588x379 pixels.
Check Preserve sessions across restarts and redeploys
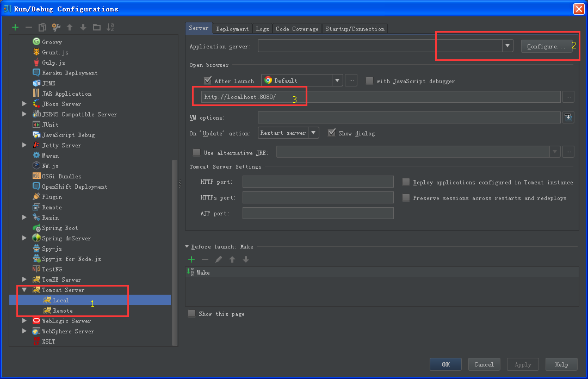(x=406, y=197)
